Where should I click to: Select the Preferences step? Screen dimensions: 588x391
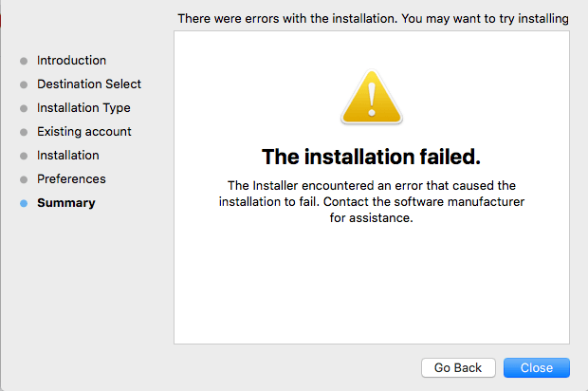pos(72,179)
